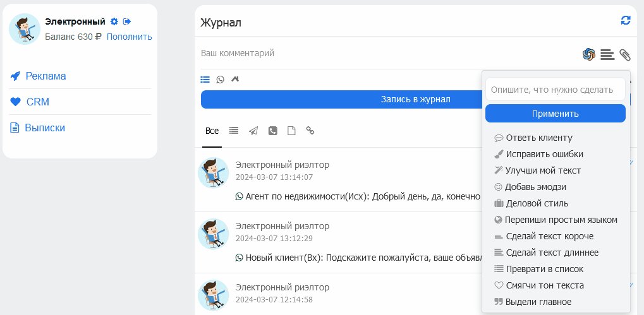The height and width of the screenshot is (315, 644).
Task: Choose Перепиши простым языком menu item
Action: [556, 220]
